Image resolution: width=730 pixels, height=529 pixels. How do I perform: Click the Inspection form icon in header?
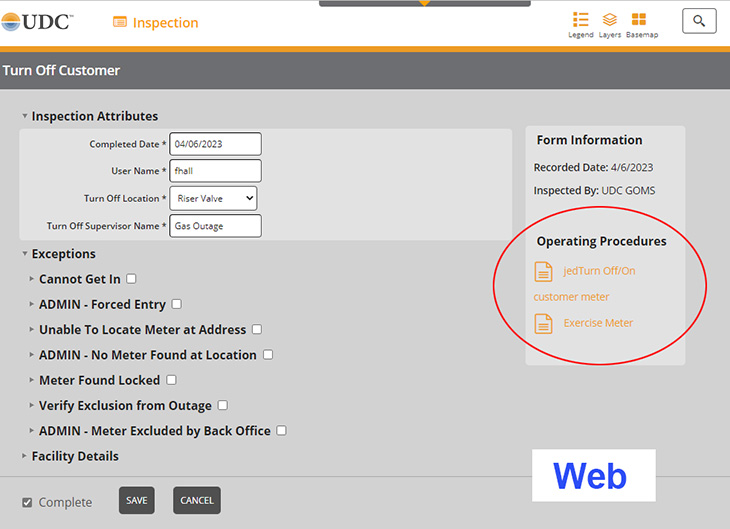coord(120,22)
